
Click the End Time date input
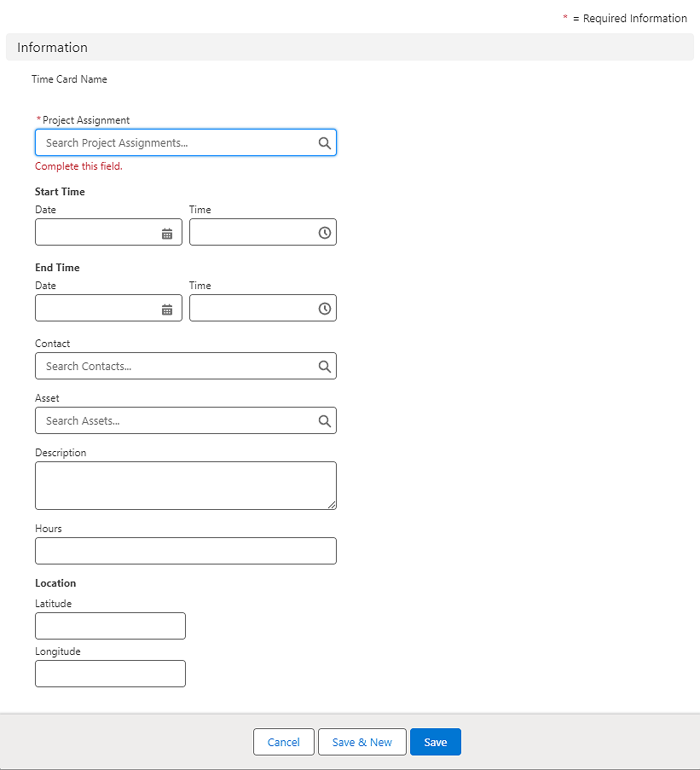coord(95,309)
